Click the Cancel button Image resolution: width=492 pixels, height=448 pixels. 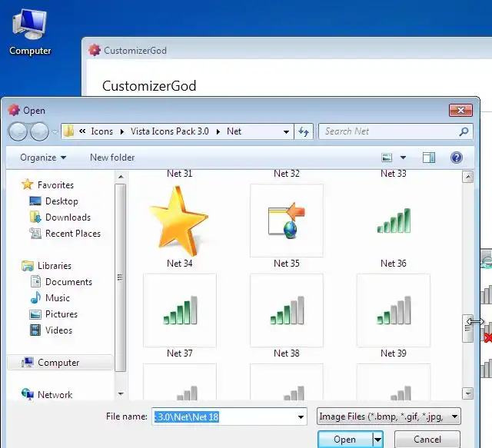(427, 440)
